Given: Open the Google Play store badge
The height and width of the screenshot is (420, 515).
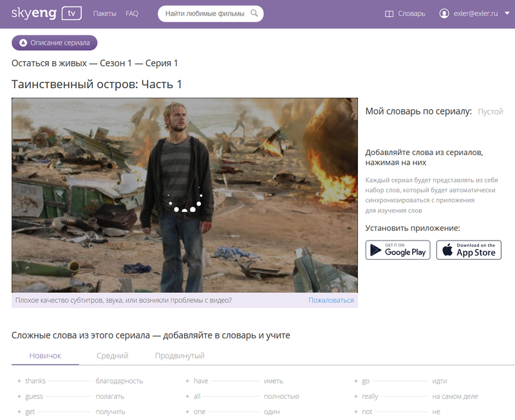Looking at the screenshot, I should (x=397, y=250).
